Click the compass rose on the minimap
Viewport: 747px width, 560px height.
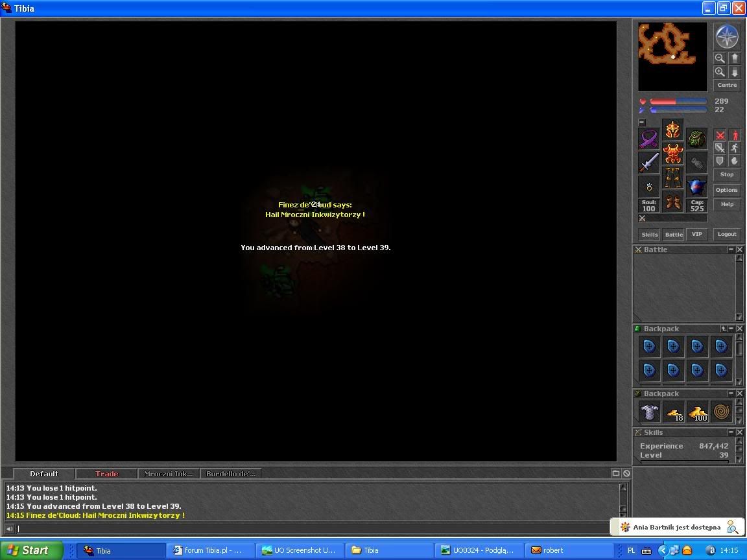(x=727, y=36)
